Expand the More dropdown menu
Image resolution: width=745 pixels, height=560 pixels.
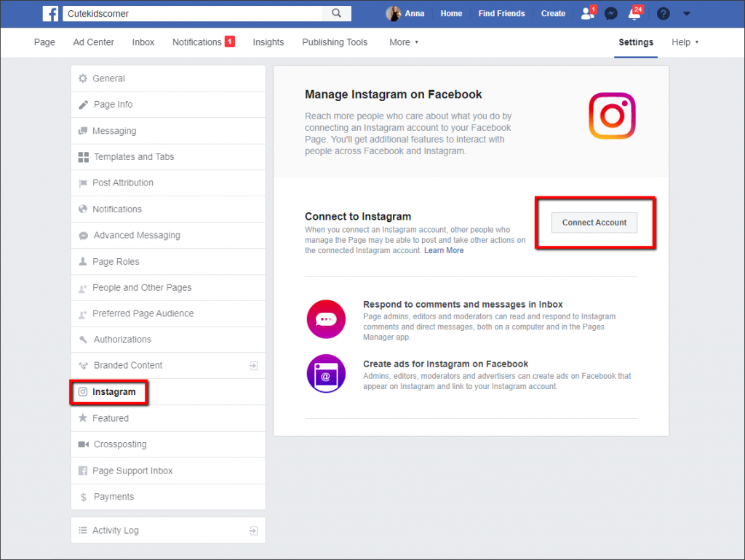pos(404,42)
